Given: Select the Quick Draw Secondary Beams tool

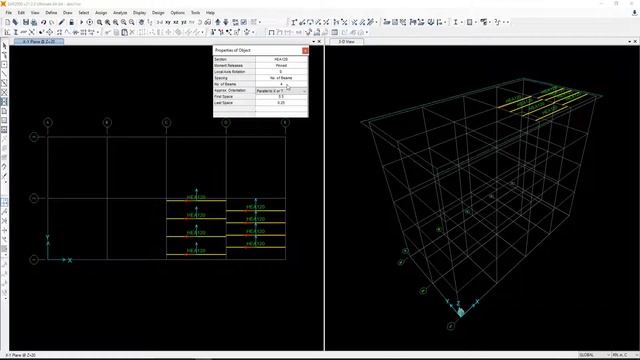Looking at the screenshot, I should click(4, 102).
